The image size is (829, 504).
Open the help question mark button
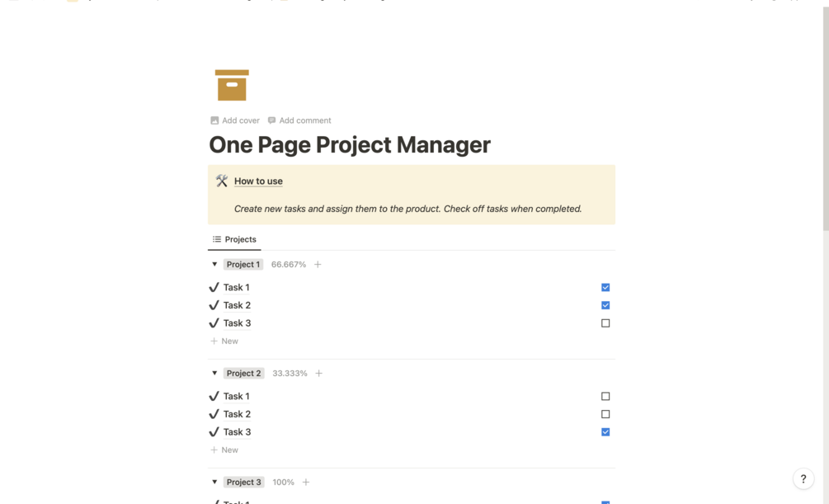(803, 478)
